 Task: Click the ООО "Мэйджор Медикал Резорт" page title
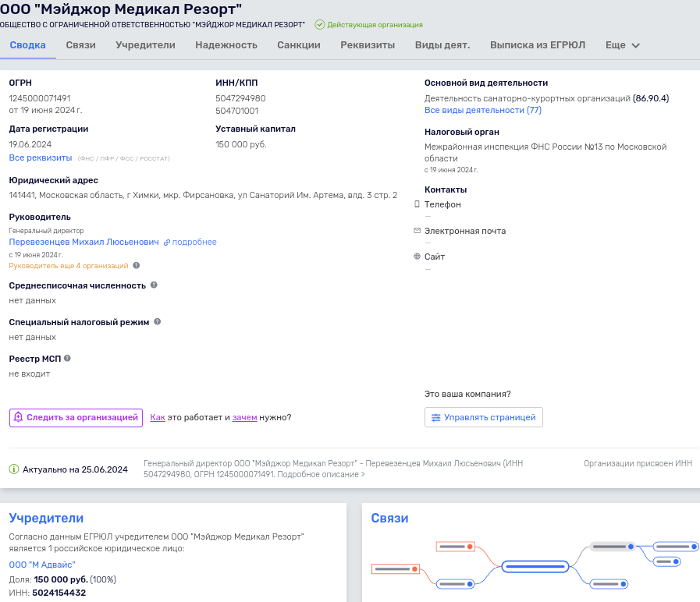121,9
